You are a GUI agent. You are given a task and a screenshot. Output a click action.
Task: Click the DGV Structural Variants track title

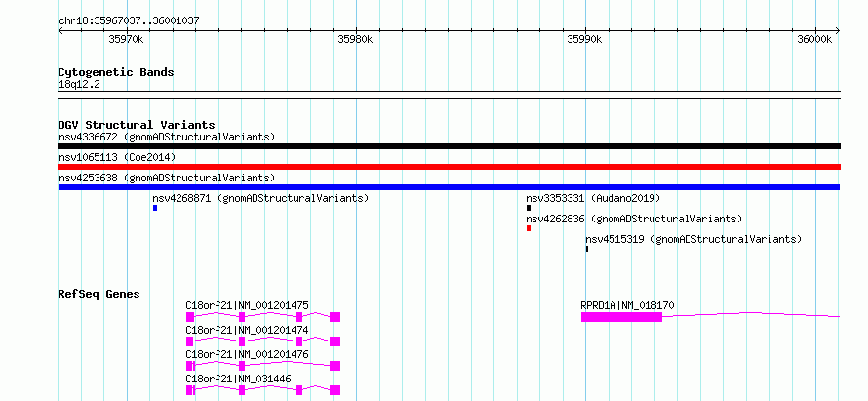coord(137,125)
